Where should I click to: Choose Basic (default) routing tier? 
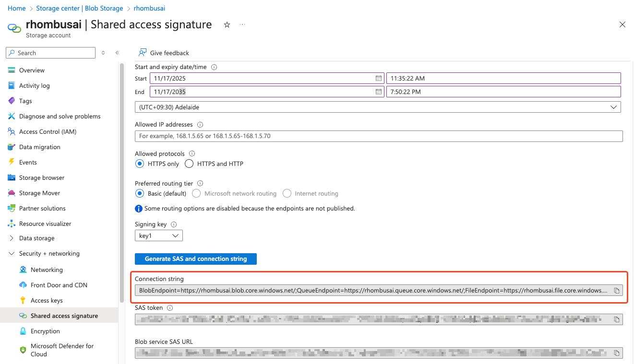pos(139,193)
